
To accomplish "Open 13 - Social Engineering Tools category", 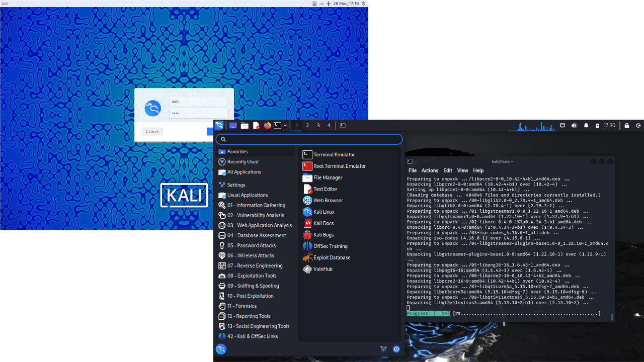I will point(256,326).
